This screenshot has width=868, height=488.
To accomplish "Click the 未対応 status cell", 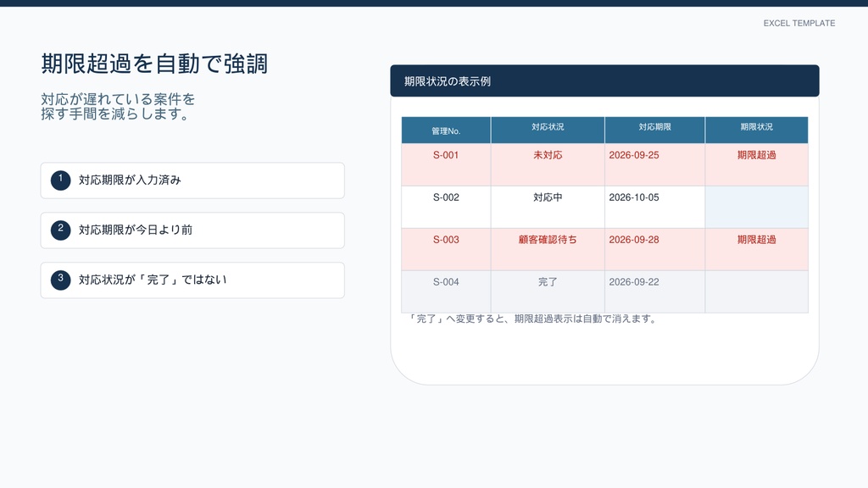I will coord(548,165).
